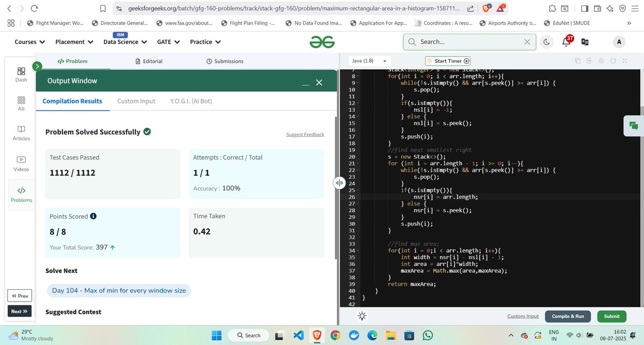The width and height of the screenshot is (644, 345).
Task: Open notifications bell with 37 badge
Action: click(566, 41)
